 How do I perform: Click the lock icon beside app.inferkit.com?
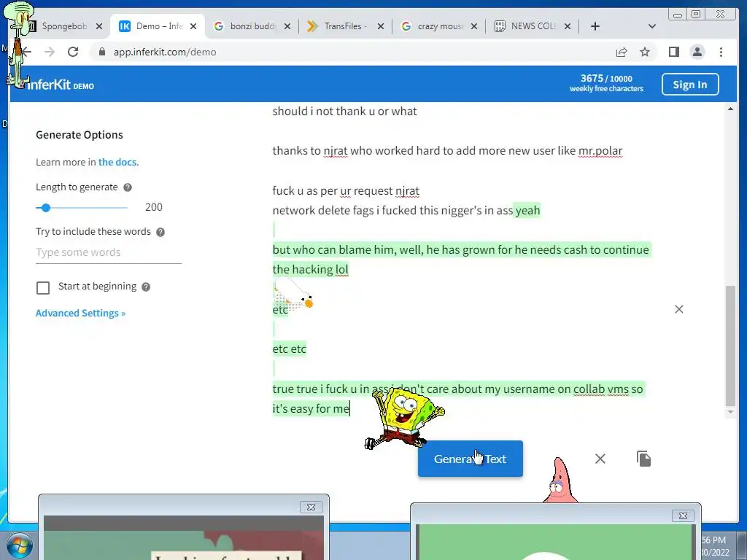click(x=102, y=52)
